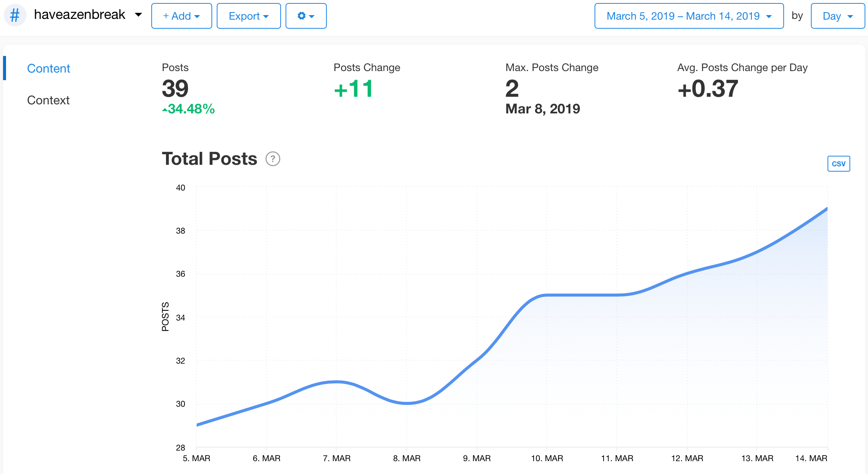Click the Total Posts heading
The height and width of the screenshot is (474, 868).
click(x=210, y=159)
